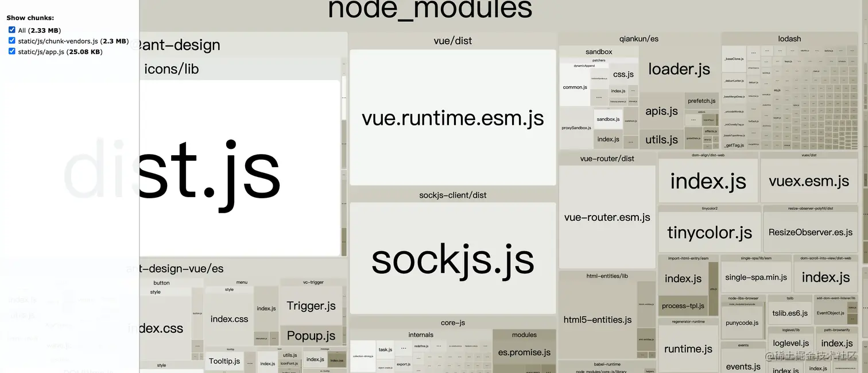The width and height of the screenshot is (868, 373).
Task: Select the sandbox group header in qiankun
Action: pos(599,52)
